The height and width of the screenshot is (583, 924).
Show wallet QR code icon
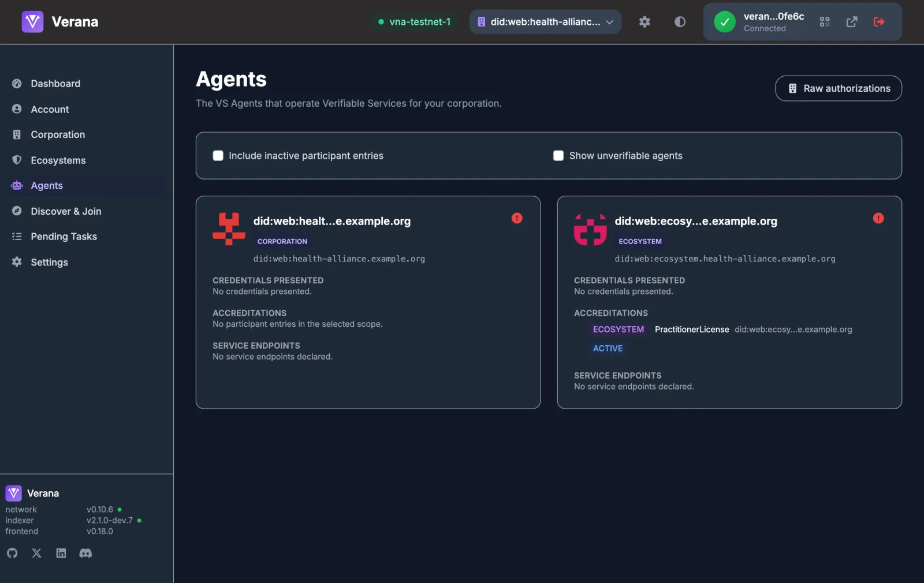coord(825,22)
